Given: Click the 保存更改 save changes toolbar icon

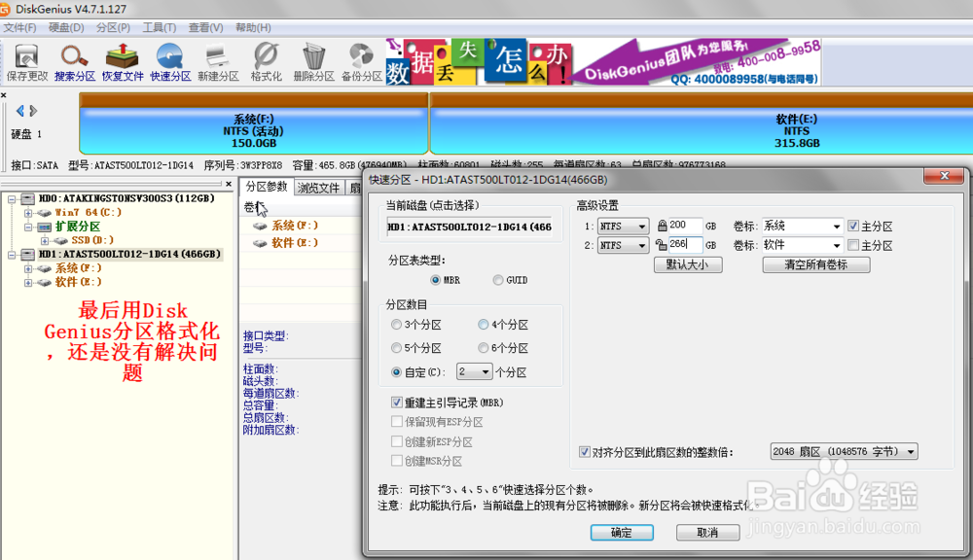Looking at the screenshot, I should [x=26, y=62].
